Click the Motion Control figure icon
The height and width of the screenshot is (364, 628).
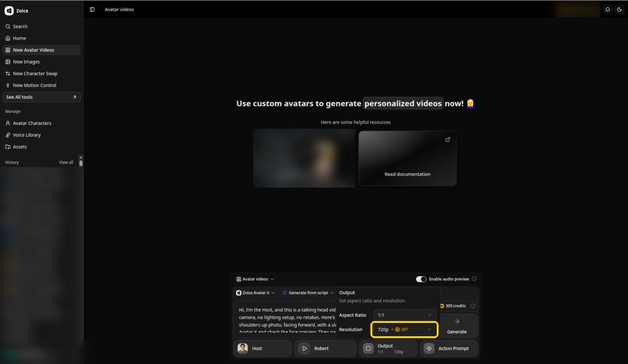click(x=8, y=85)
